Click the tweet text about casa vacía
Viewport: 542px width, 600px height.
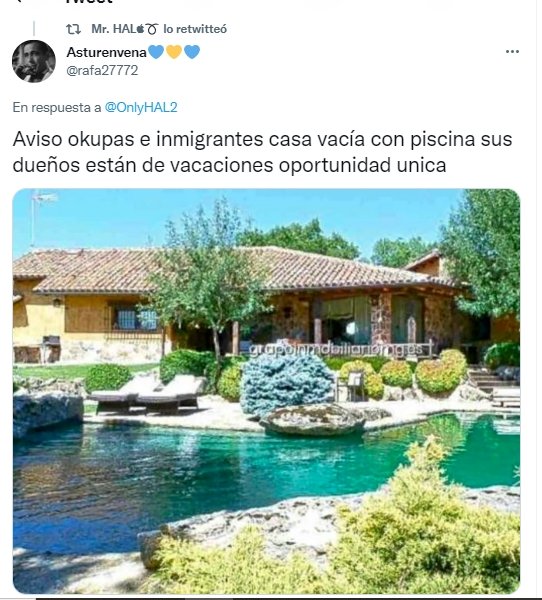pos(262,152)
